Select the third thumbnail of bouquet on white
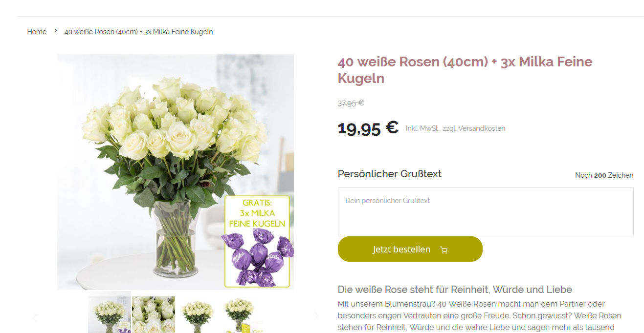Screen dimensions: 644x333 (x=197, y=314)
